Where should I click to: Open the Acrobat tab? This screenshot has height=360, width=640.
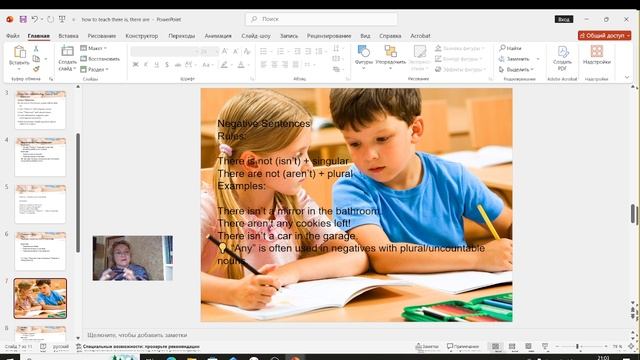click(x=420, y=36)
